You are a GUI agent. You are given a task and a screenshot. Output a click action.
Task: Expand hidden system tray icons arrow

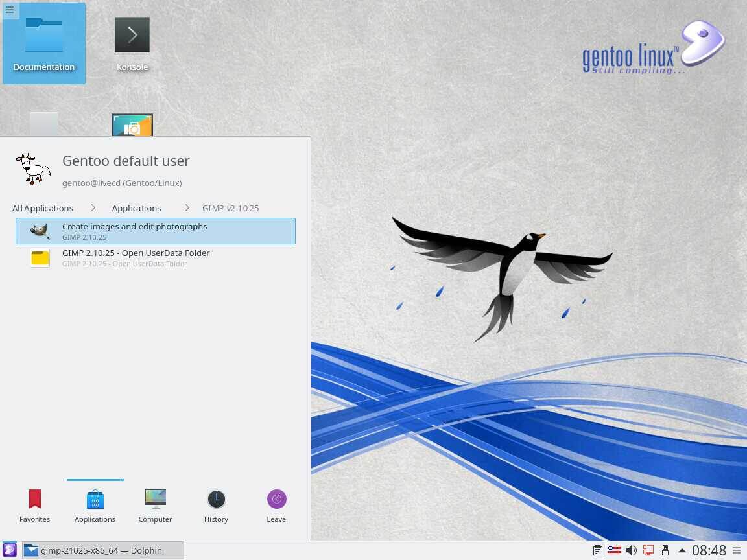tap(682, 550)
